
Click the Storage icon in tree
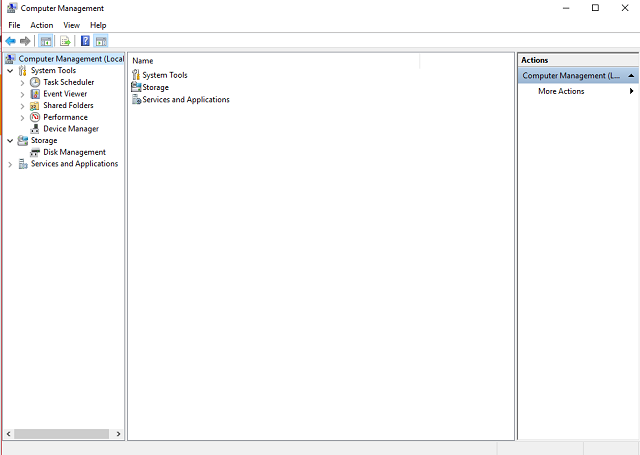pyautogui.click(x=23, y=141)
